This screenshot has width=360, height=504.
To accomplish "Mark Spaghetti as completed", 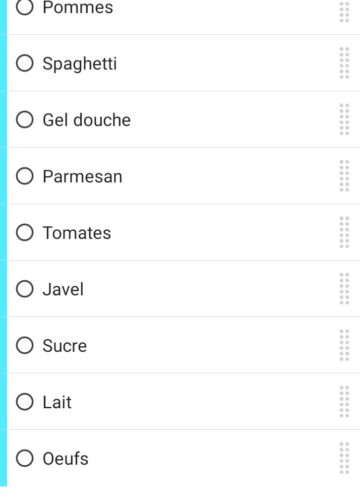I will [25, 63].
